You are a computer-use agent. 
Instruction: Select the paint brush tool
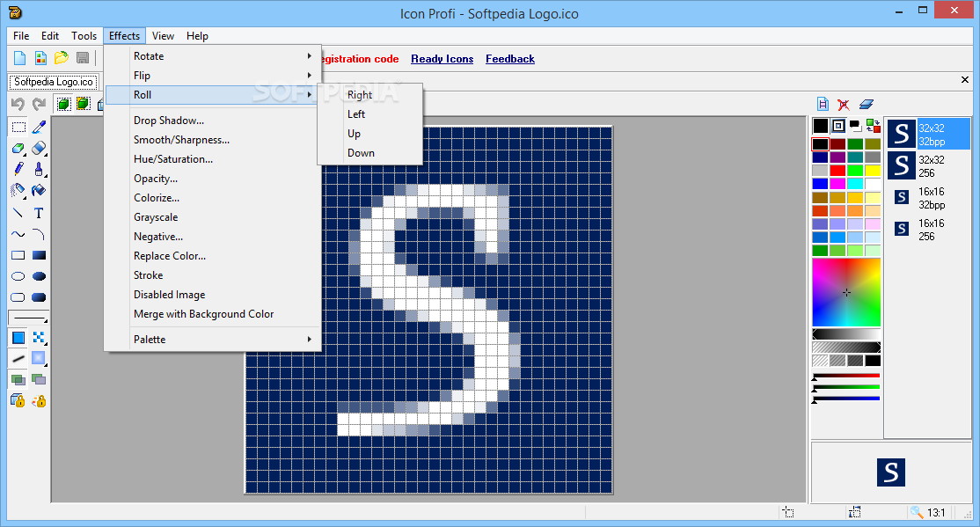tap(39, 170)
